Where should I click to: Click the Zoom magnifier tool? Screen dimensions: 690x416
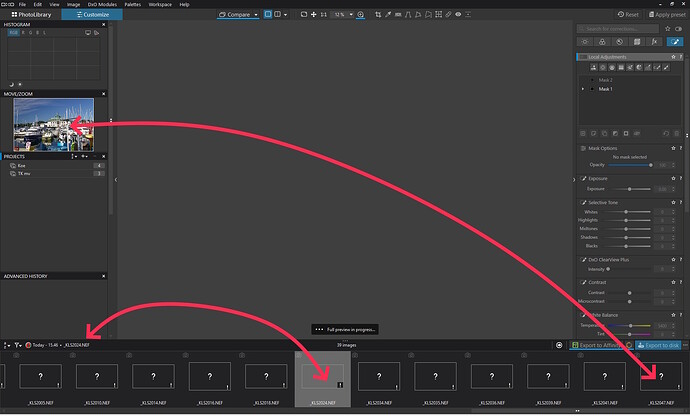(x=360, y=15)
